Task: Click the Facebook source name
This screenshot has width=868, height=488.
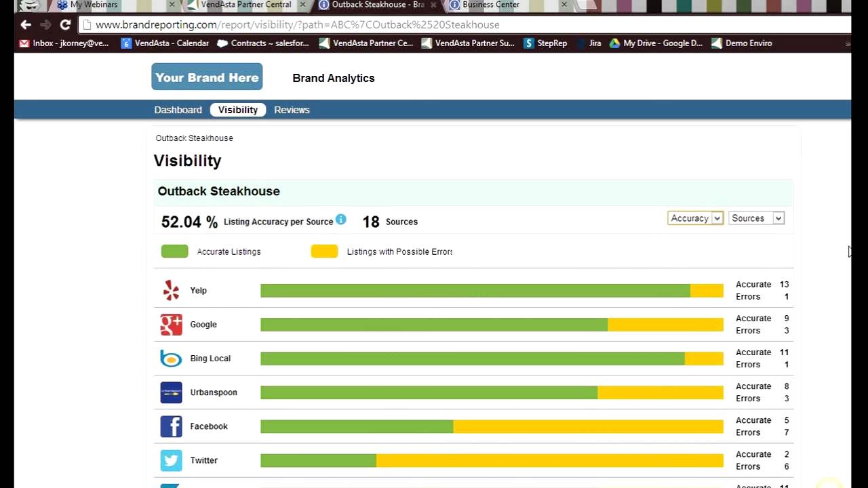Action: click(x=209, y=426)
